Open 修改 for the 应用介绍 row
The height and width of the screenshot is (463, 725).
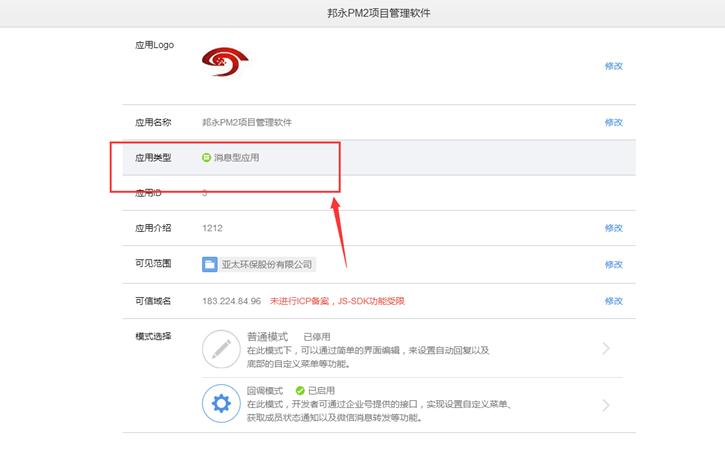coord(613,228)
